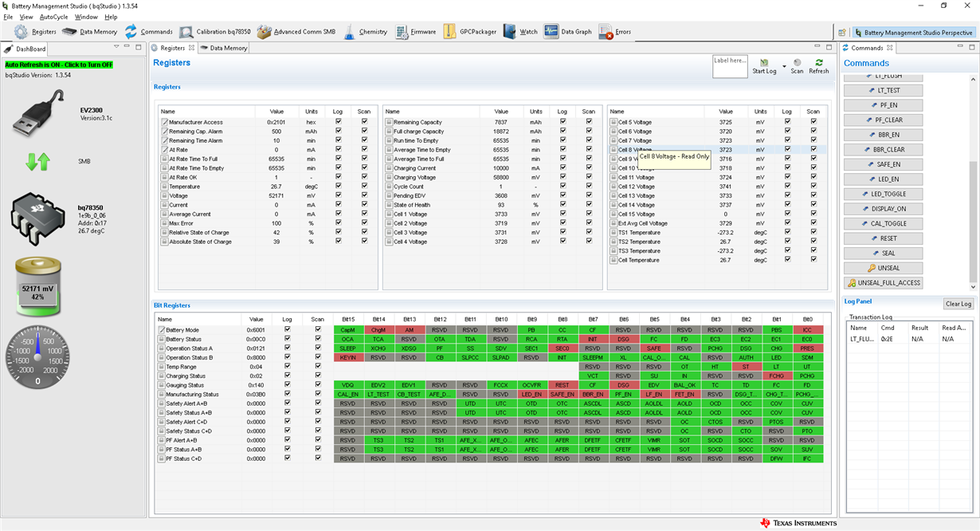Toggle Scan checkbox for Cycle Count
Viewport: 980px width, 531px height.
[x=589, y=187]
